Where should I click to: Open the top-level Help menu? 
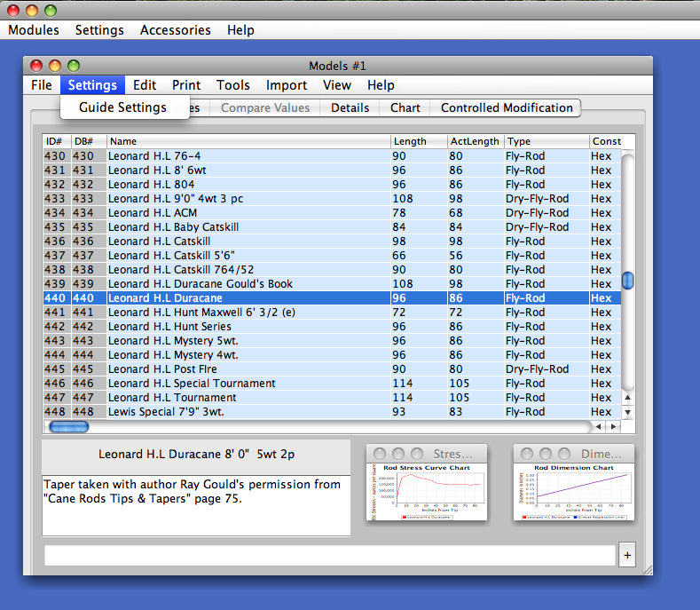(240, 30)
